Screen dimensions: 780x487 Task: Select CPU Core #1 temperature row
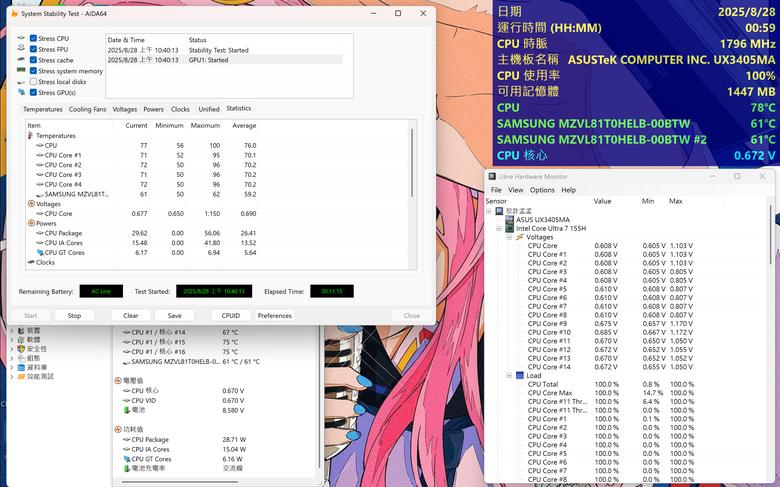142,155
